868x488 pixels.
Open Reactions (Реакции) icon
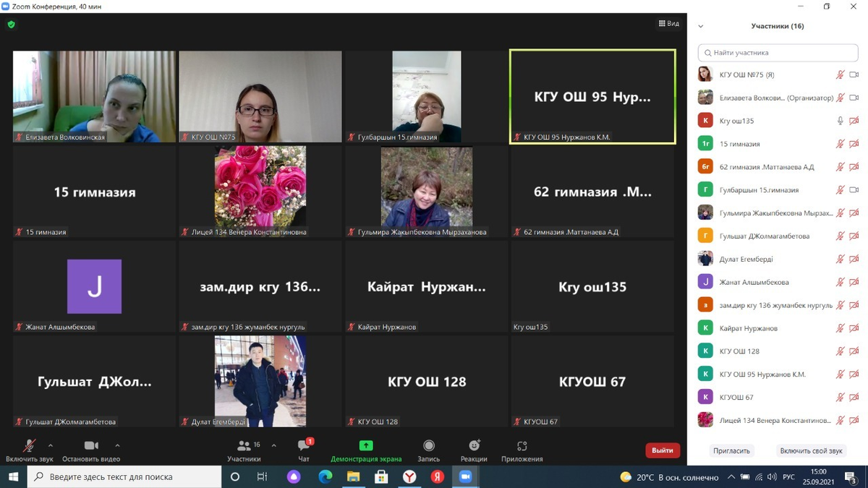[x=474, y=446]
